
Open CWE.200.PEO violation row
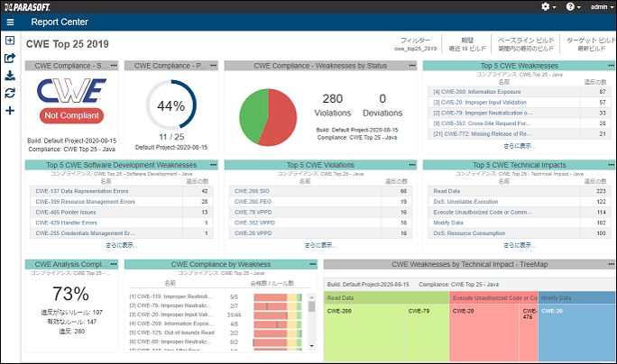coord(321,202)
